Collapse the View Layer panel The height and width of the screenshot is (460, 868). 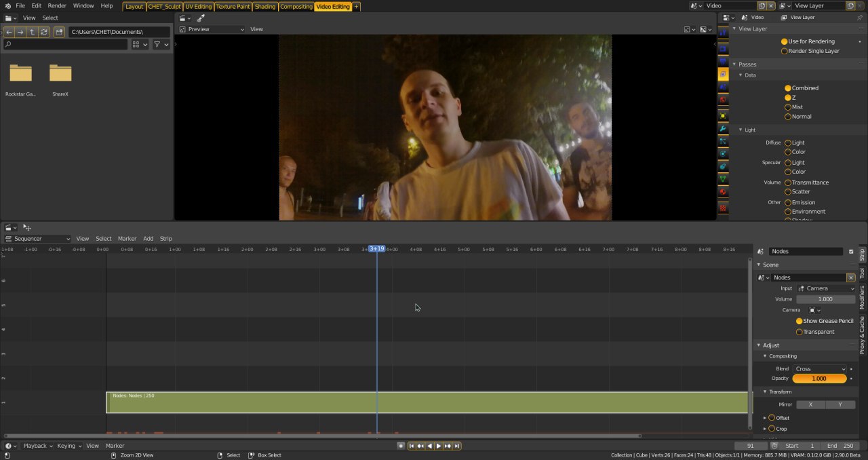click(x=734, y=29)
